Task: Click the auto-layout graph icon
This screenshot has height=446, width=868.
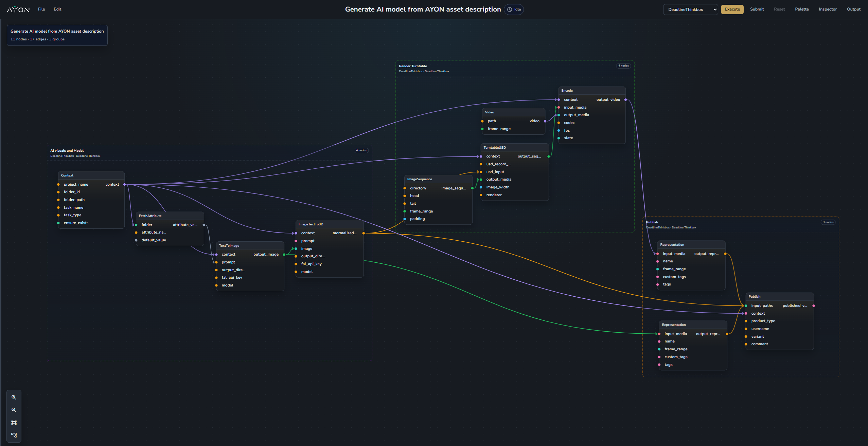Action: 14,435
